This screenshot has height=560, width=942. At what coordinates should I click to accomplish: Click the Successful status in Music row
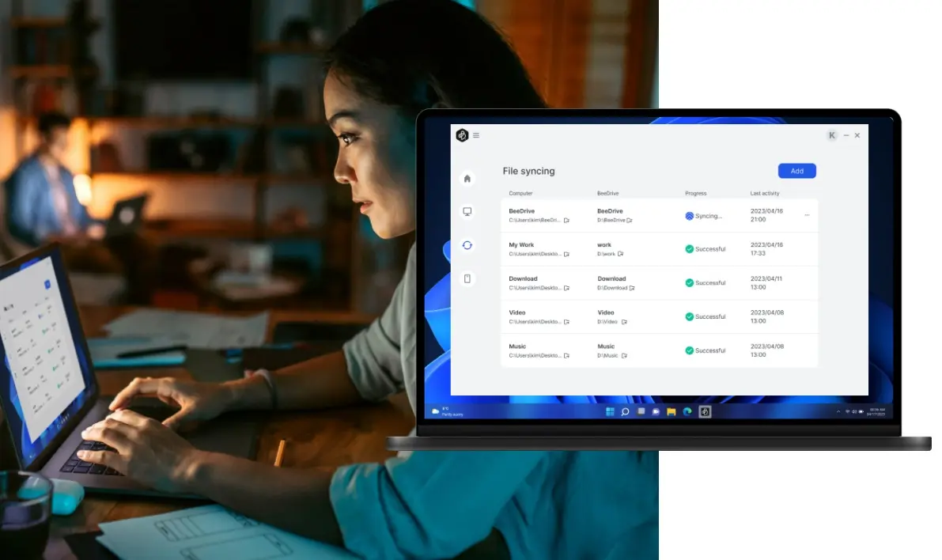coord(705,350)
